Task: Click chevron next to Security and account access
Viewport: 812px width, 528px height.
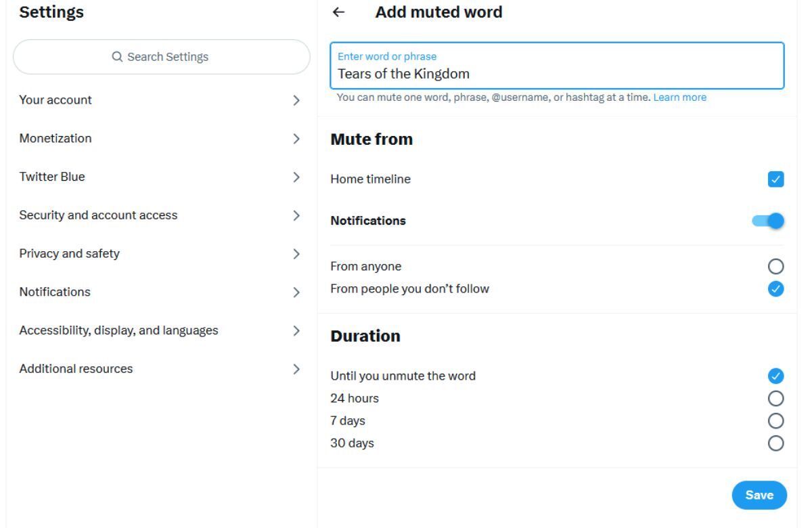Action: (296, 216)
